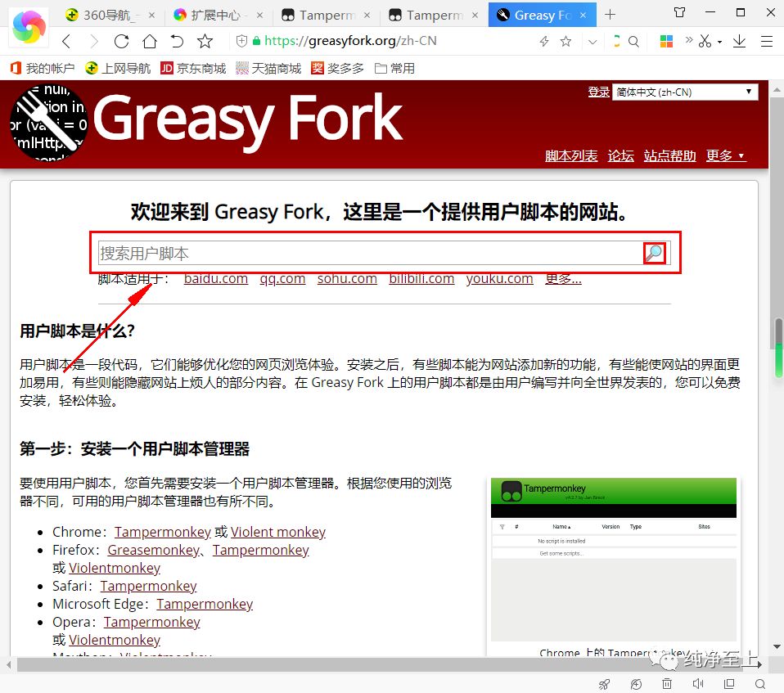Click the skin/shirt icon in title bar
This screenshot has width=784, height=693.
click(x=679, y=12)
